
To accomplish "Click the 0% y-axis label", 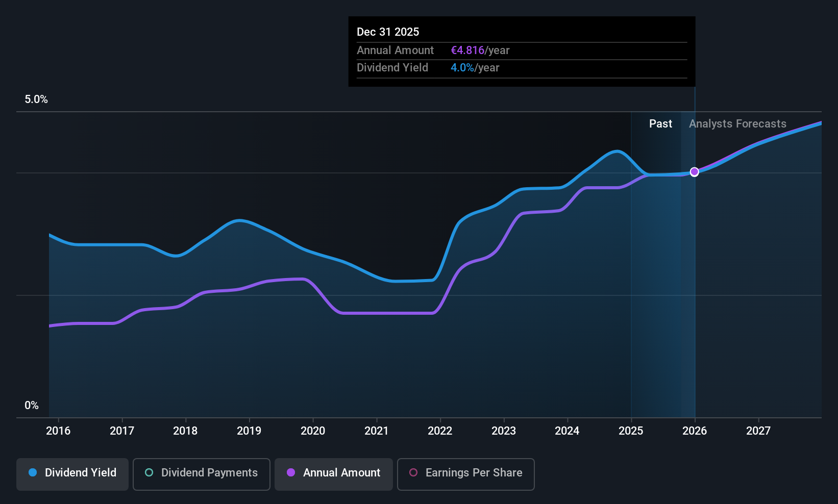I will [32, 406].
